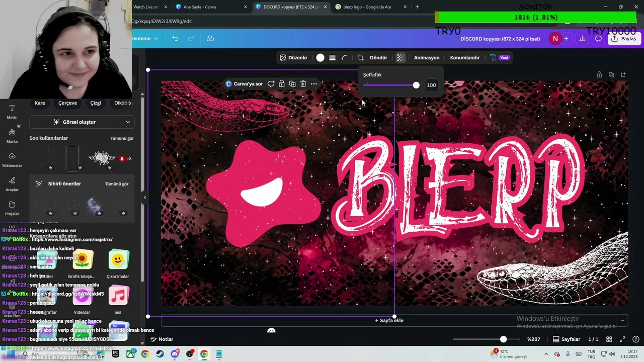Toggle the transparency checkerboard button
Viewport: 644px width, 362px height.
click(400, 58)
